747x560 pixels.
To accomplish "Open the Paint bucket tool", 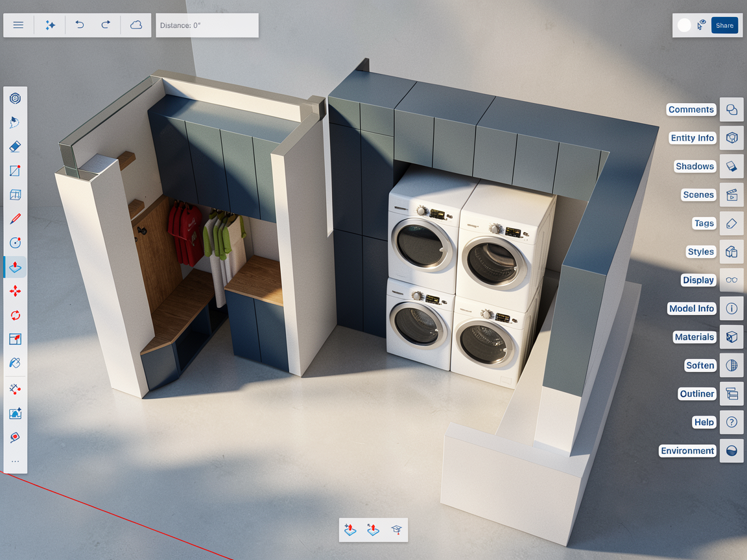I will (x=16, y=363).
